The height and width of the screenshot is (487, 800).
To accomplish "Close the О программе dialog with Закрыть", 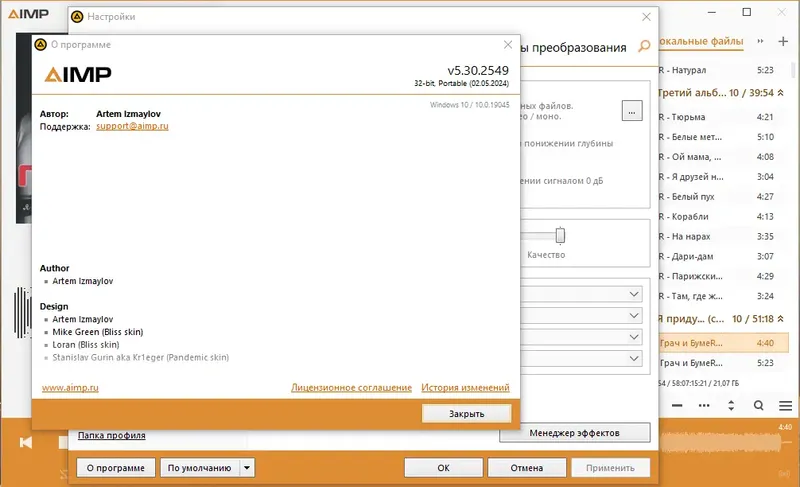I will coord(466,414).
